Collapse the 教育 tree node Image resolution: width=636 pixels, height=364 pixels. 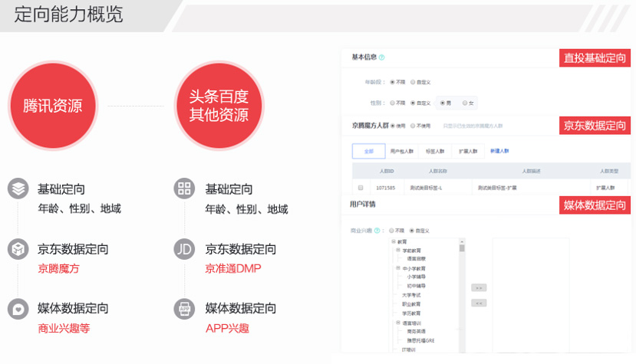[x=393, y=241]
